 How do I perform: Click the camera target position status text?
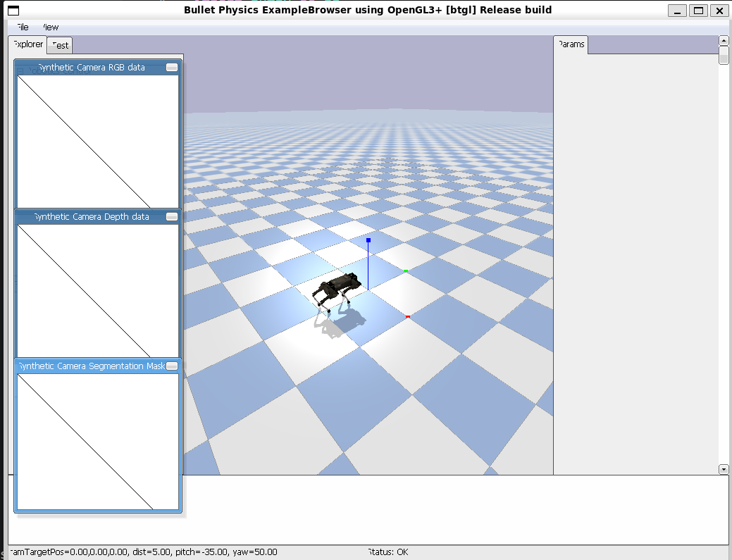tap(143, 552)
